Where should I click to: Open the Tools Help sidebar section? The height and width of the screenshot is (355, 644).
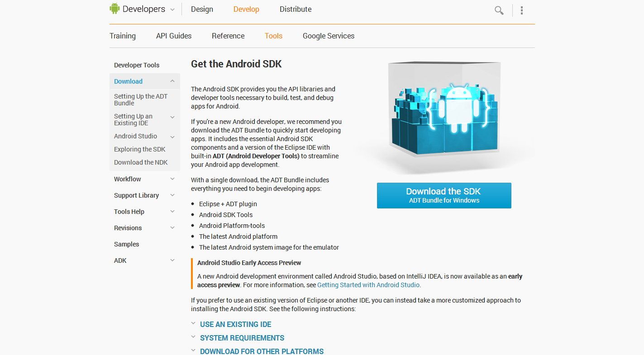pyautogui.click(x=129, y=212)
